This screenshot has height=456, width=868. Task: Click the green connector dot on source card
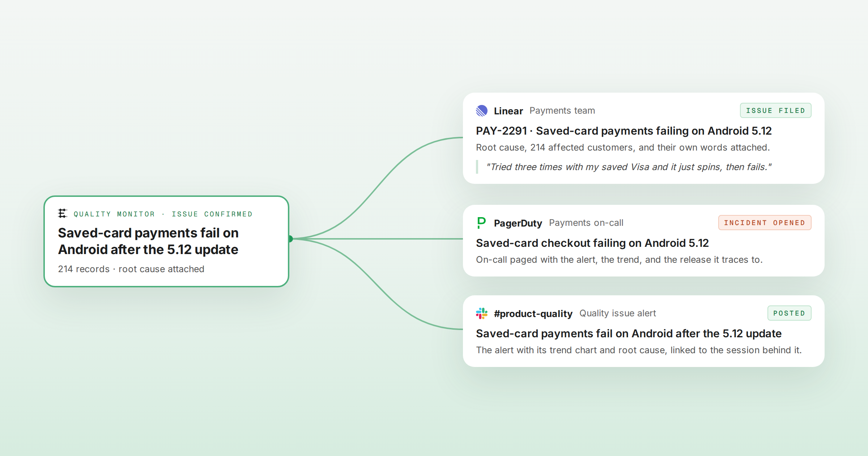tap(290, 239)
